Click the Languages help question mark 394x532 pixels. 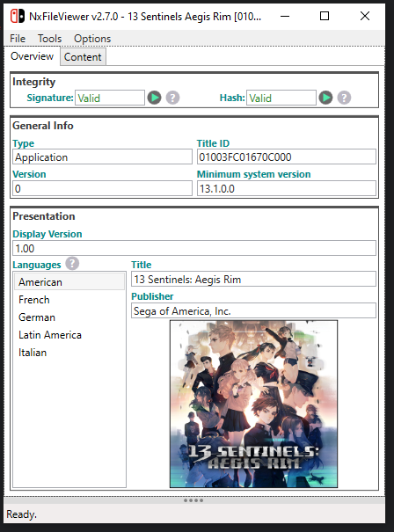point(72,263)
